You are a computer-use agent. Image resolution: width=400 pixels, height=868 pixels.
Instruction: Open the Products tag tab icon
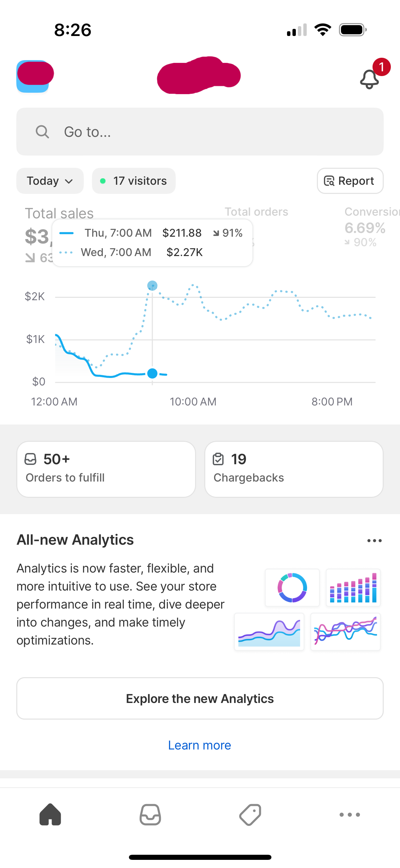pos(250,814)
